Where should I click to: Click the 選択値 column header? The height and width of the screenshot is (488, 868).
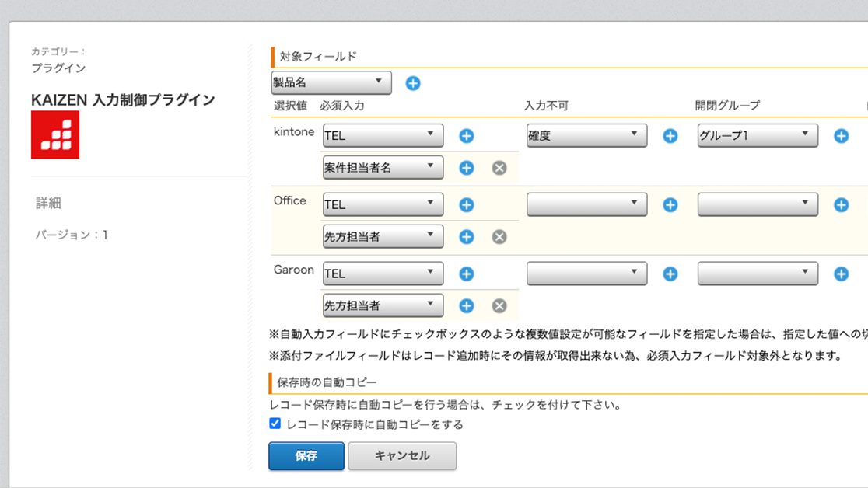click(290, 106)
